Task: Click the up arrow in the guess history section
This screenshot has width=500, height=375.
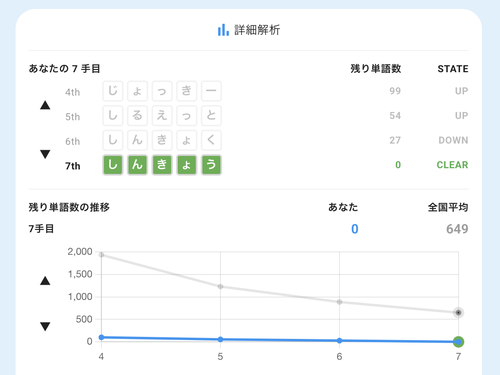Action: (x=45, y=105)
